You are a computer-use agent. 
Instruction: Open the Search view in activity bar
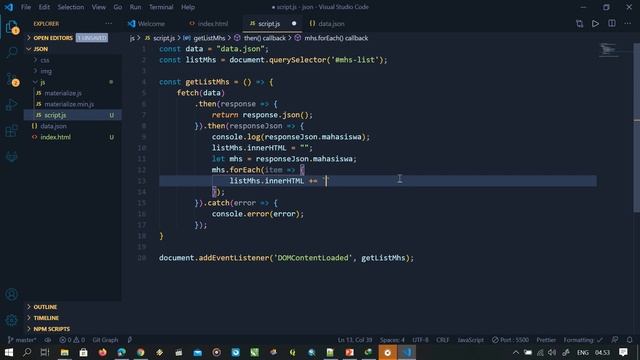pyautogui.click(x=11, y=52)
